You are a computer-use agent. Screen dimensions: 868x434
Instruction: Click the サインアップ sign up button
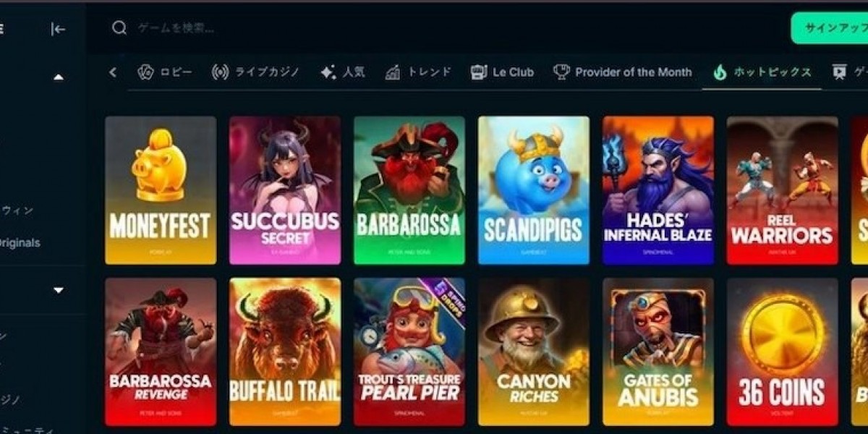(830, 28)
